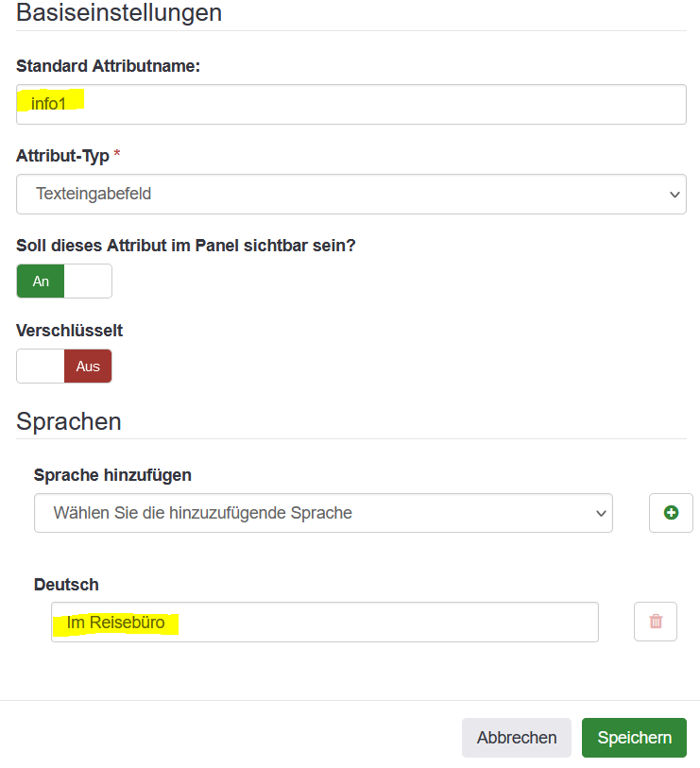Click the Standard Attributname label
Screen dimensions: 700x768
click(x=109, y=66)
